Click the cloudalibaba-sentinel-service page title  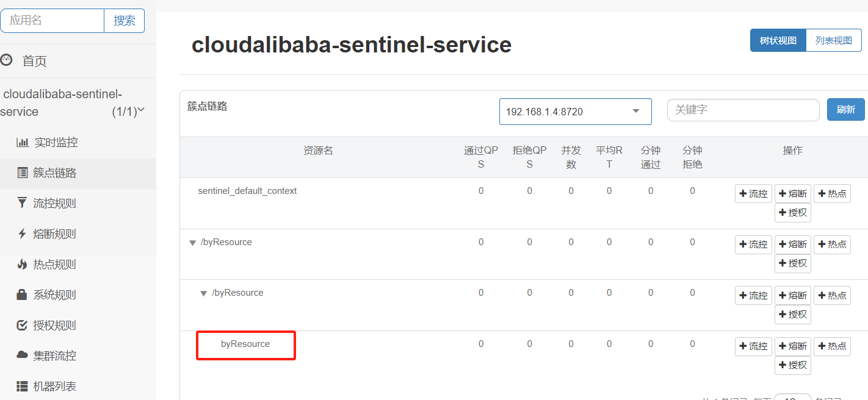(352, 45)
